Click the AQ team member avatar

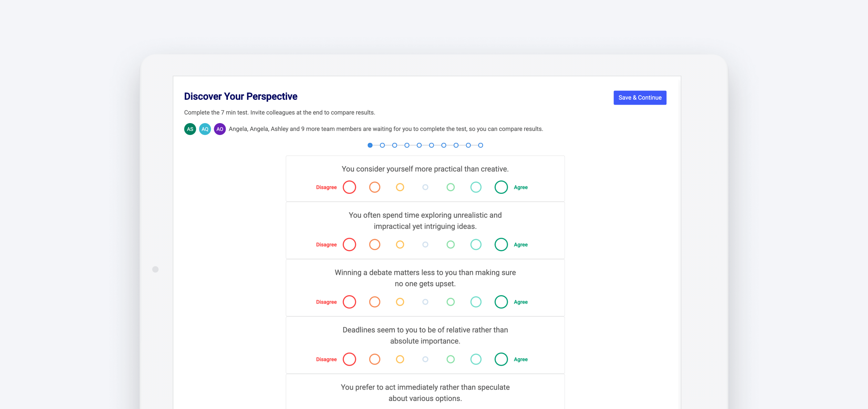pos(205,129)
